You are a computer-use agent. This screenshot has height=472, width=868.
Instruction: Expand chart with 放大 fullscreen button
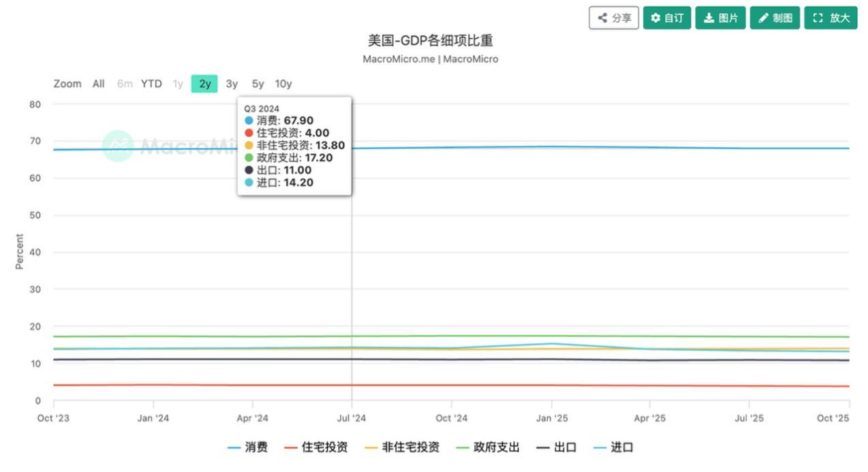[831, 18]
